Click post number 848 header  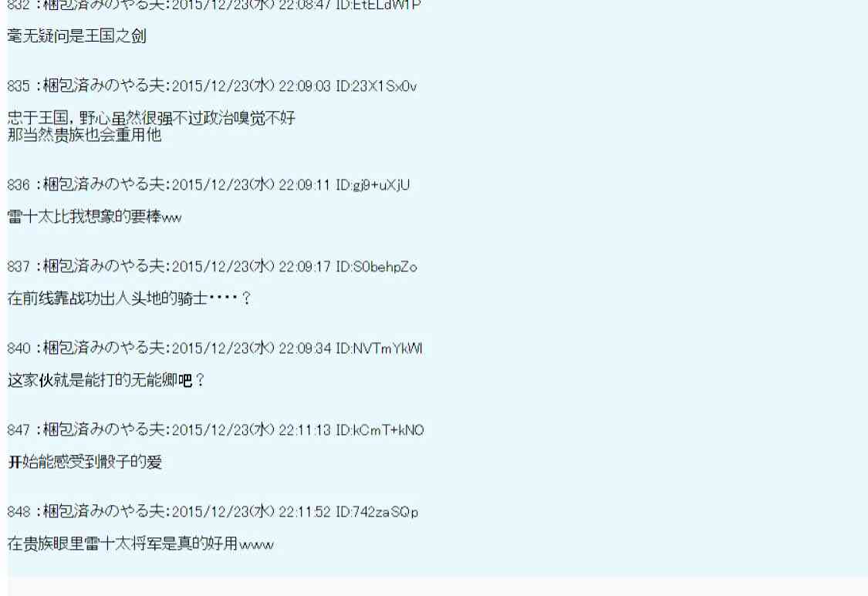click(x=213, y=511)
